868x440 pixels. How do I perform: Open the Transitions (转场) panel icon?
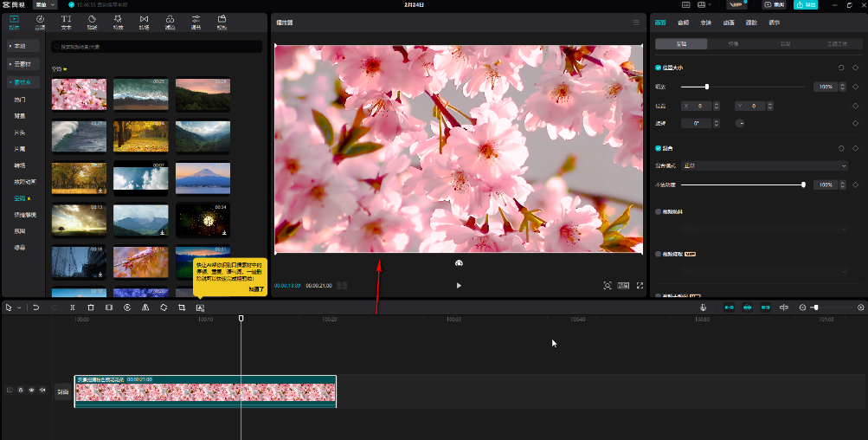coord(144,22)
